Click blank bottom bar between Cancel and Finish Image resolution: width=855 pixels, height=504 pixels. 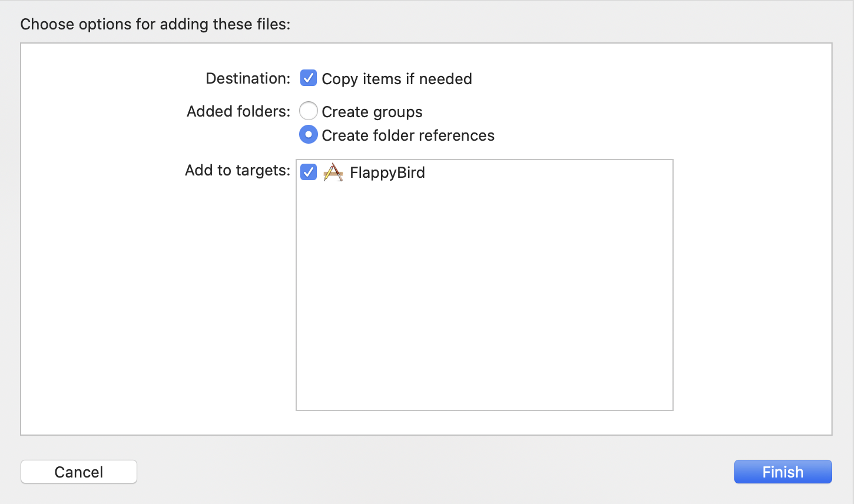[x=436, y=472]
